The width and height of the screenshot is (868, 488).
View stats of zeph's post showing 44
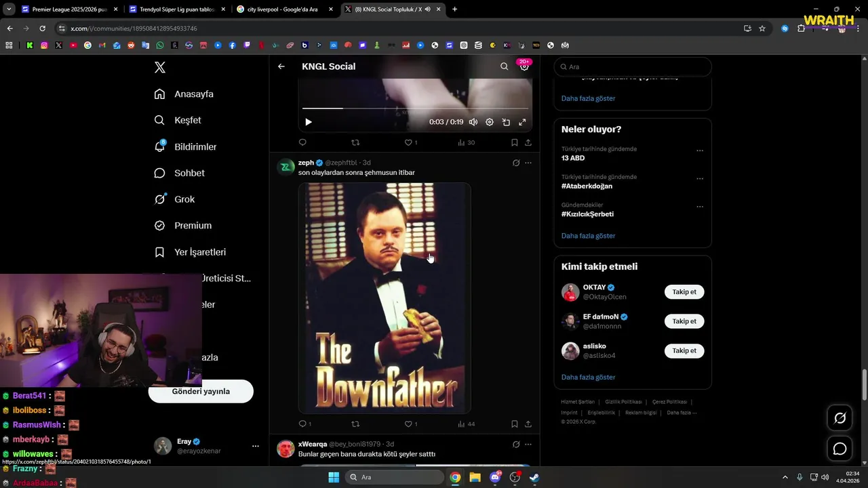(466, 424)
